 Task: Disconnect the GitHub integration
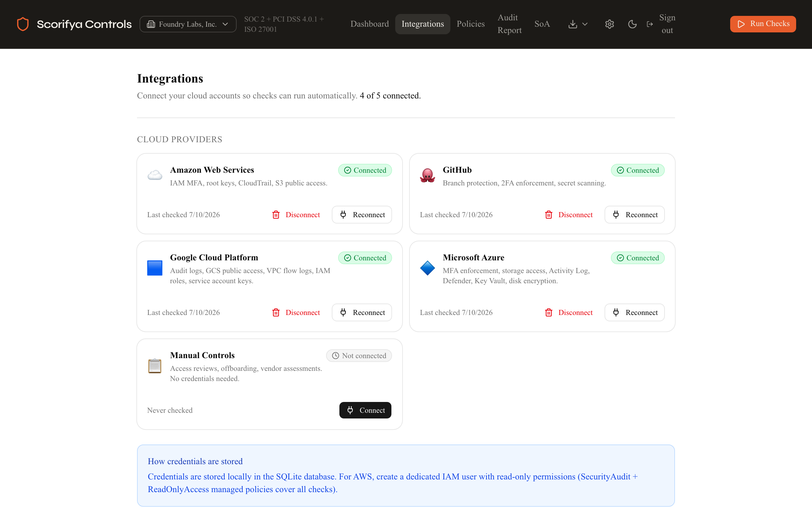(568, 215)
